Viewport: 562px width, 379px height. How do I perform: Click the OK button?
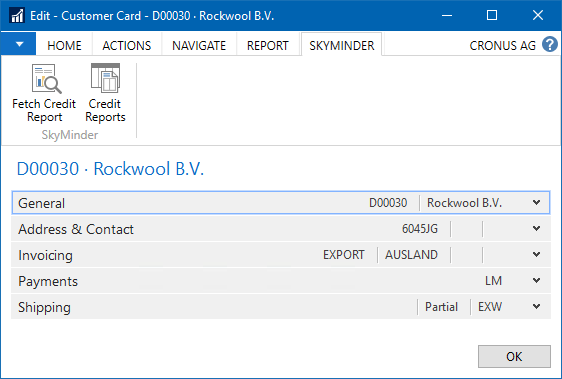click(514, 356)
